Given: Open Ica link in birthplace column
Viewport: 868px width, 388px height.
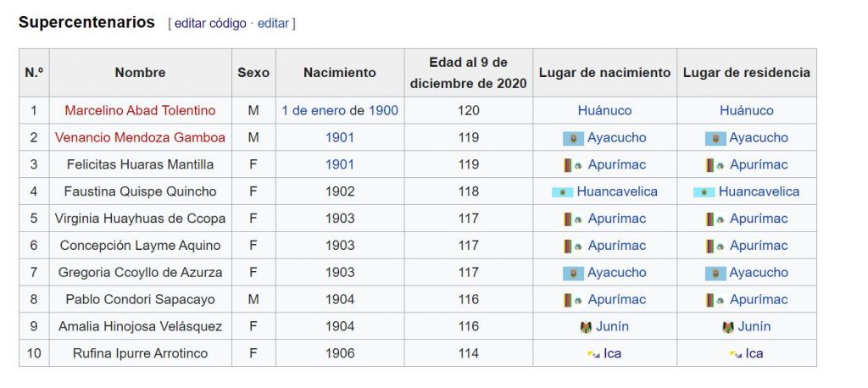Looking at the screenshot, I should tap(612, 353).
